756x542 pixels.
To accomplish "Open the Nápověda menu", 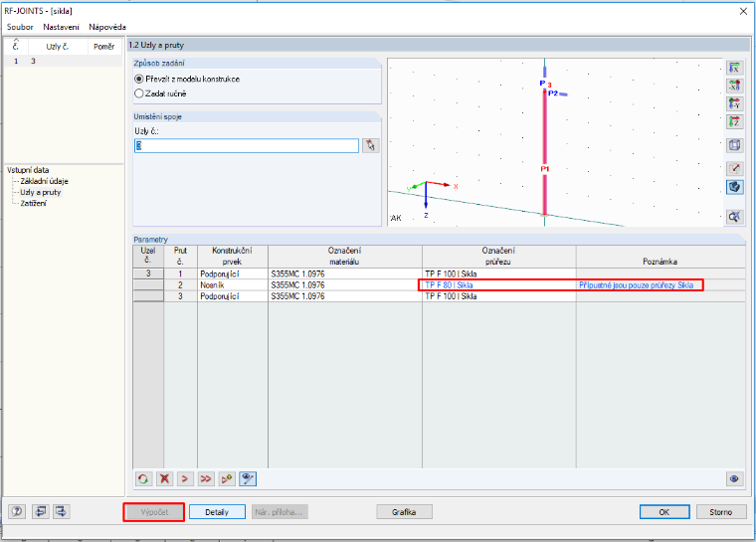I will click(x=107, y=27).
